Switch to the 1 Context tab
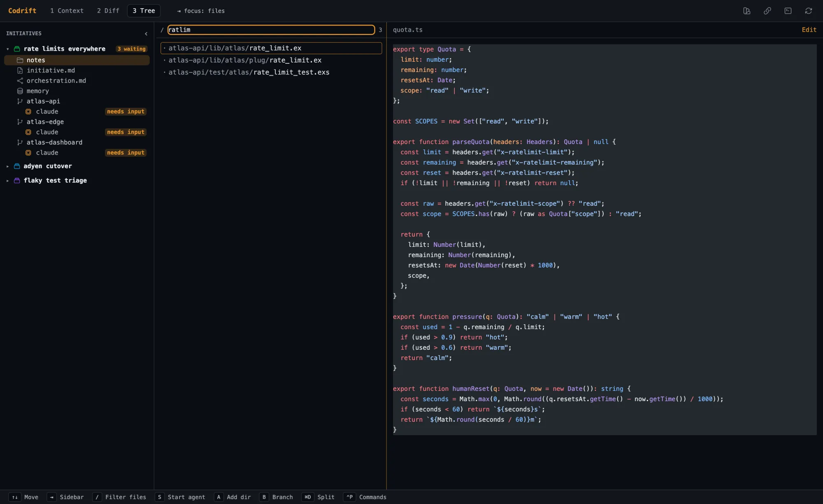 [x=67, y=11]
